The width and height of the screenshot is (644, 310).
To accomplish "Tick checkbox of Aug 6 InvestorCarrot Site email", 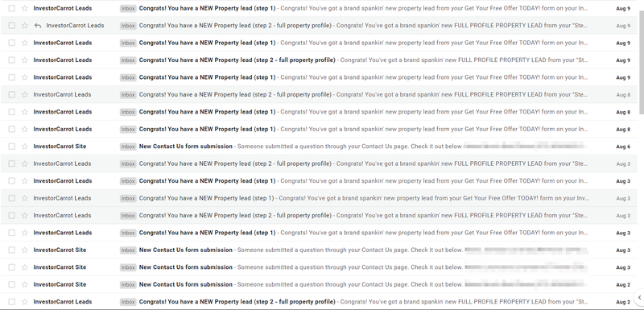I will (11, 147).
